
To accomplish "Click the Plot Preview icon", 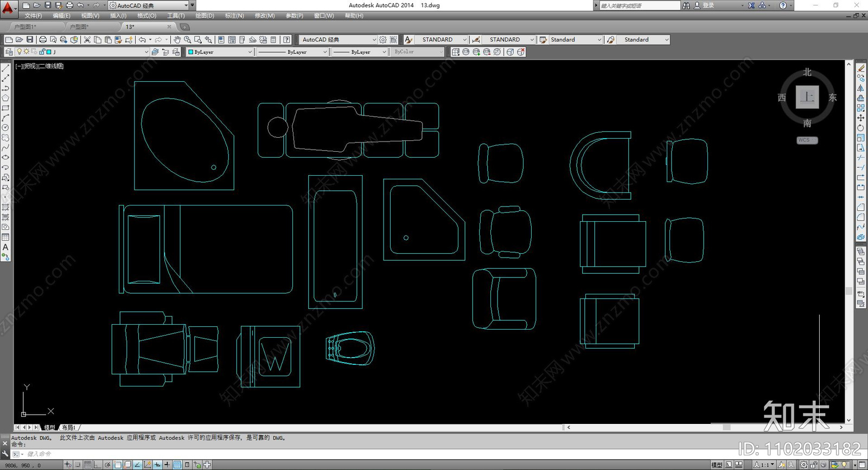I will [53, 40].
